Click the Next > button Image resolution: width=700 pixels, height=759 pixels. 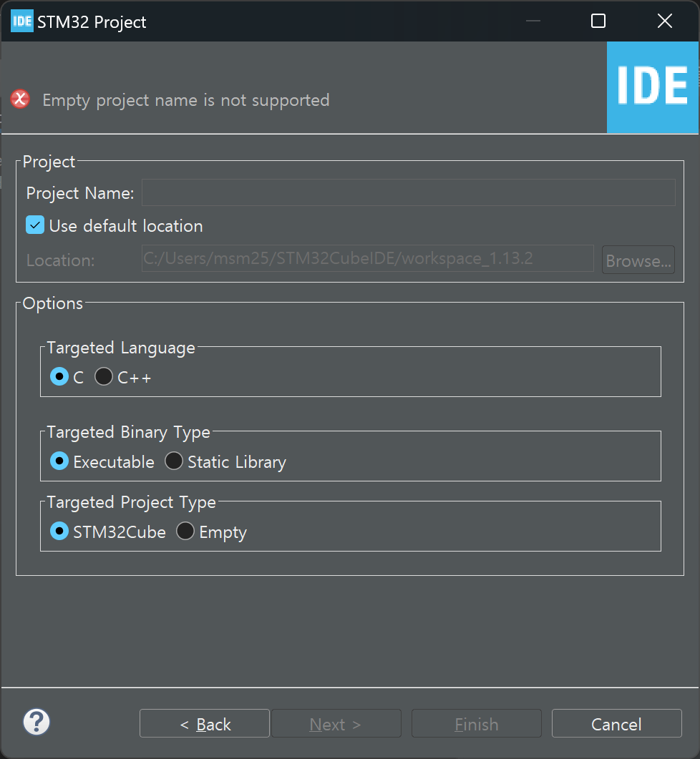(x=336, y=724)
